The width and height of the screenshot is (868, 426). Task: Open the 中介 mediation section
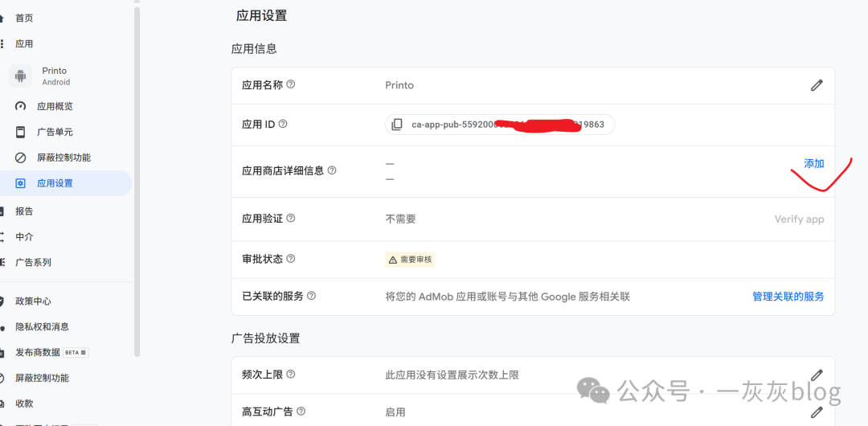24,236
